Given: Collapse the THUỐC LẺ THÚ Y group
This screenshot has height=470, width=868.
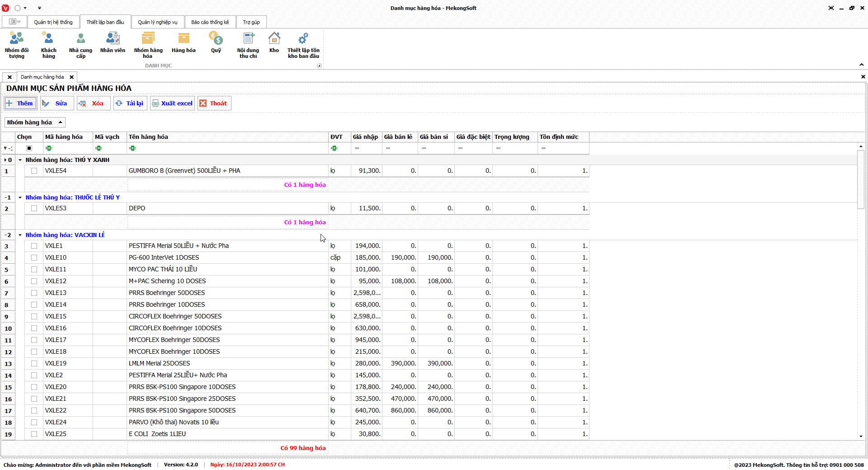Looking at the screenshot, I should click(x=20, y=198).
